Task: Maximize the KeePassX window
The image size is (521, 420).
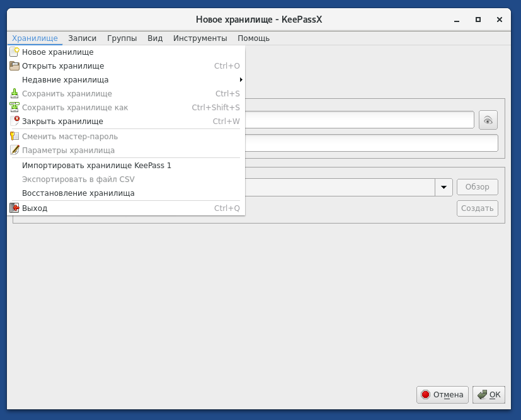Action: 478,20
